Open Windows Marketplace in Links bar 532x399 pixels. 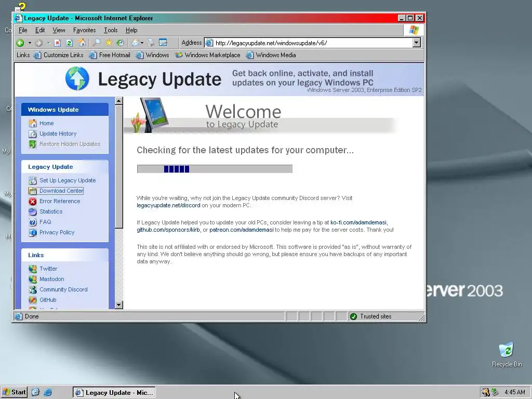click(207, 55)
